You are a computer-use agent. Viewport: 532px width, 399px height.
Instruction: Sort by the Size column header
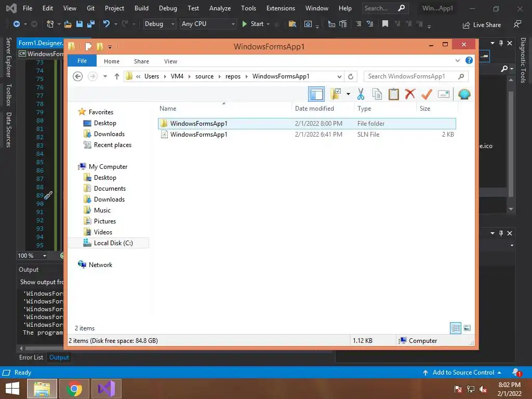425,109
